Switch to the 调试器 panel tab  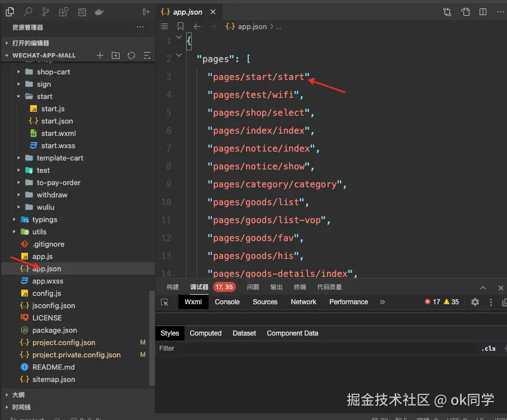[x=199, y=287]
